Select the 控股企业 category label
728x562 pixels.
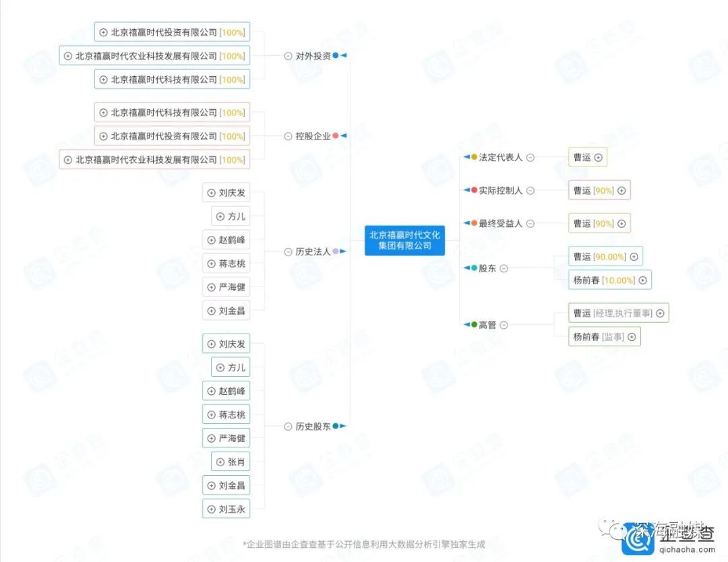tap(313, 136)
